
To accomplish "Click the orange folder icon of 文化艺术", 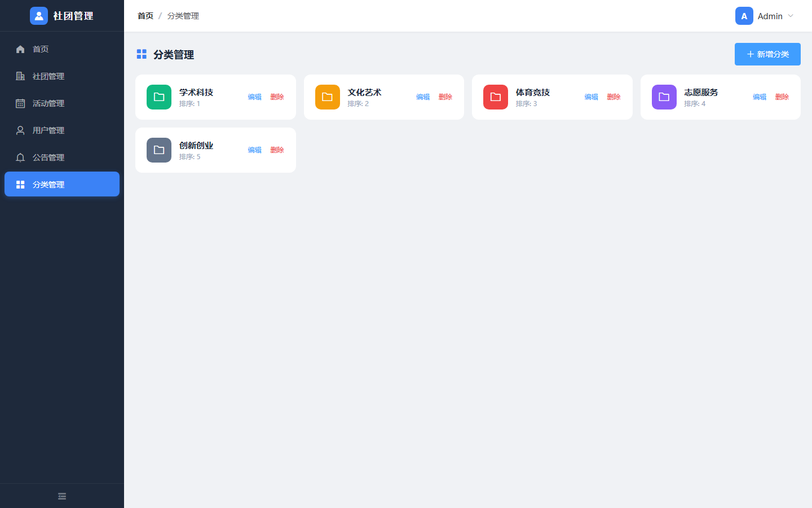I will pos(328,97).
